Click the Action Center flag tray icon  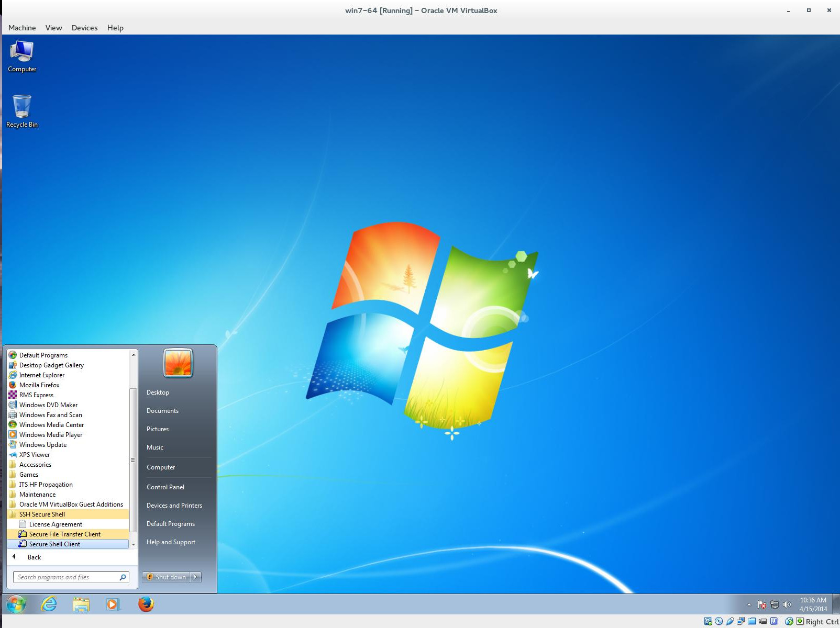click(x=762, y=604)
